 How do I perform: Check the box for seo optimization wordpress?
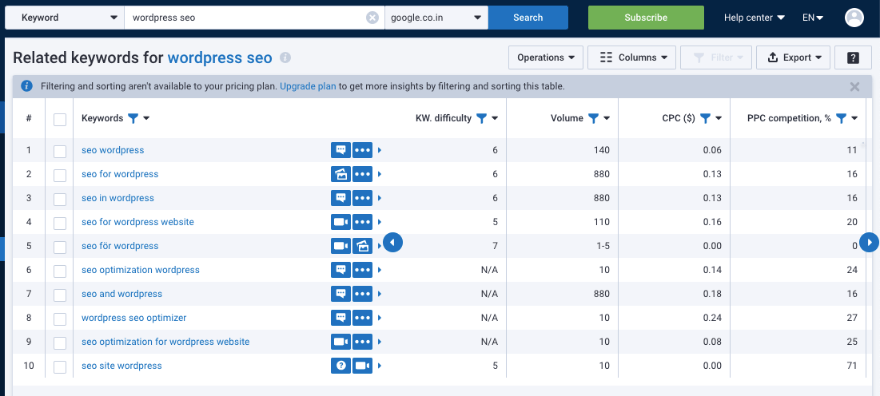(x=59, y=271)
